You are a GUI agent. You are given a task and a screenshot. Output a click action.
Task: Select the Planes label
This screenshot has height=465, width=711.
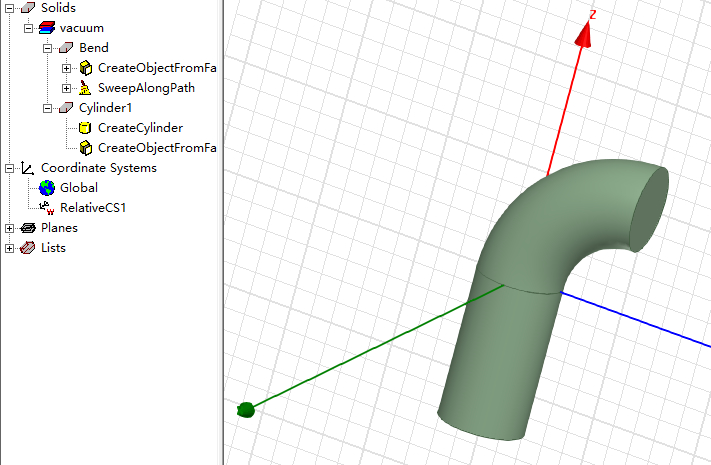[x=59, y=227]
